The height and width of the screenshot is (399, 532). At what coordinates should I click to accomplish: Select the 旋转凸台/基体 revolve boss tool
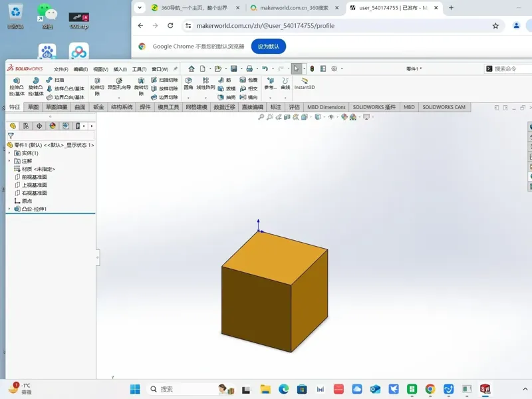click(x=36, y=87)
